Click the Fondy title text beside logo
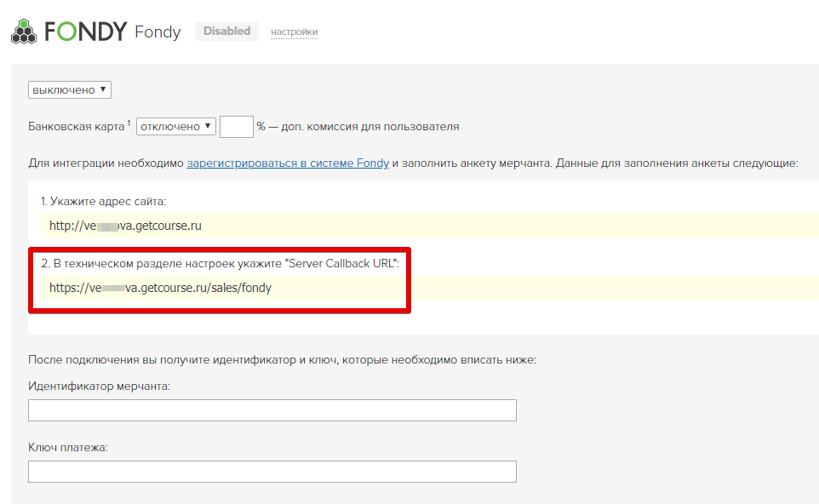This screenshot has width=819, height=504. [x=157, y=31]
